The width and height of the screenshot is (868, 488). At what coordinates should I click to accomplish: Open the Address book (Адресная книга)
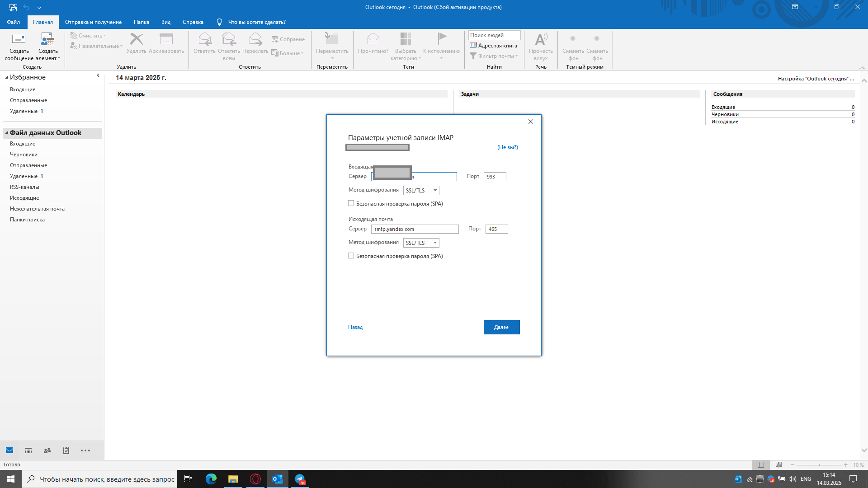(x=493, y=46)
